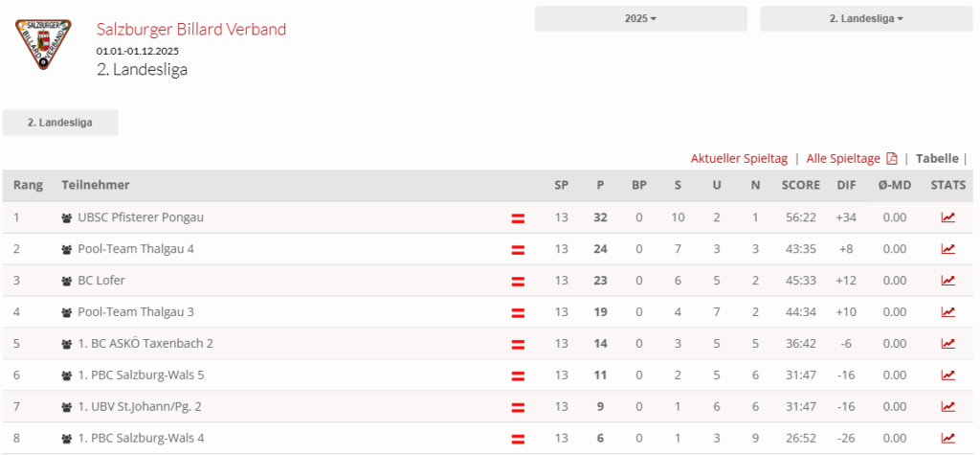Click the PDF icon beside Alle Spieltage
Viewport: 980px width, 455px height.
tap(892, 159)
